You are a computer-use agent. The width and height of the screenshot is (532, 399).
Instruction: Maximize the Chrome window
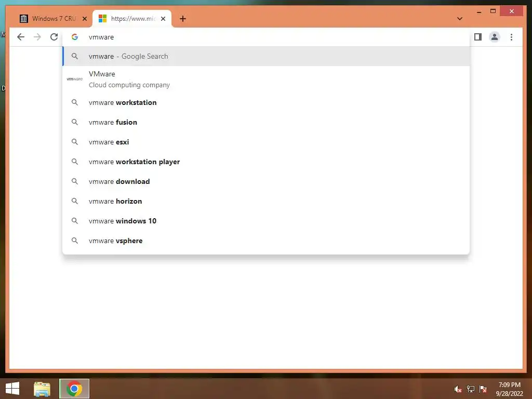[x=493, y=11]
